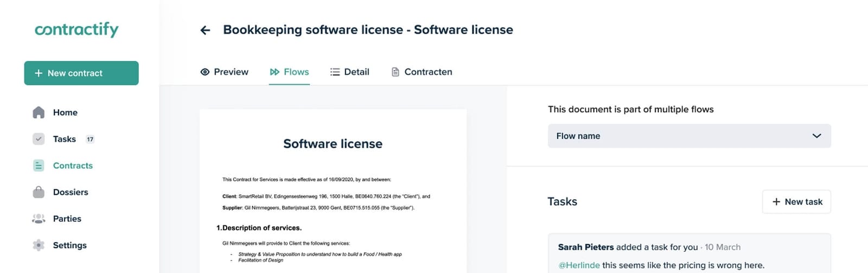The width and height of the screenshot is (868, 273).
Task: Open the Flow name dropdown
Action: [x=688, y=136]
